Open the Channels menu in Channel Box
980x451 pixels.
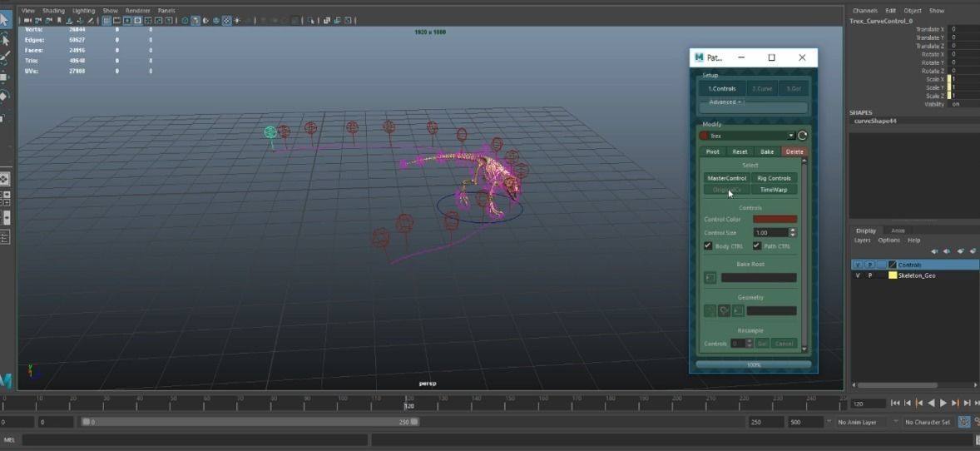(865, 11)
